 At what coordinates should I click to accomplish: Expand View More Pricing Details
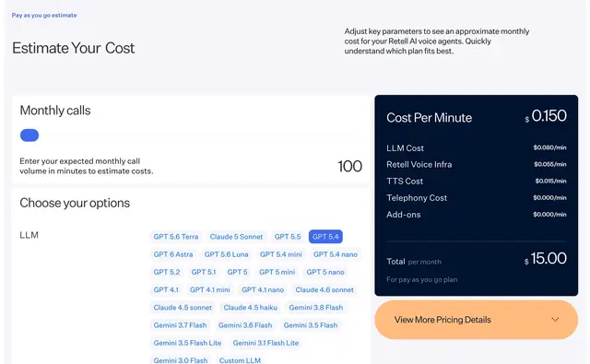pyautogui.click(x=476, y=320)
